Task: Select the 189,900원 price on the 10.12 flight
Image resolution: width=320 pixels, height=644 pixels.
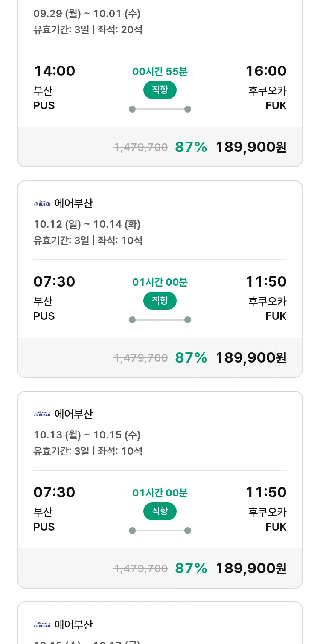Action: point(251,358)
